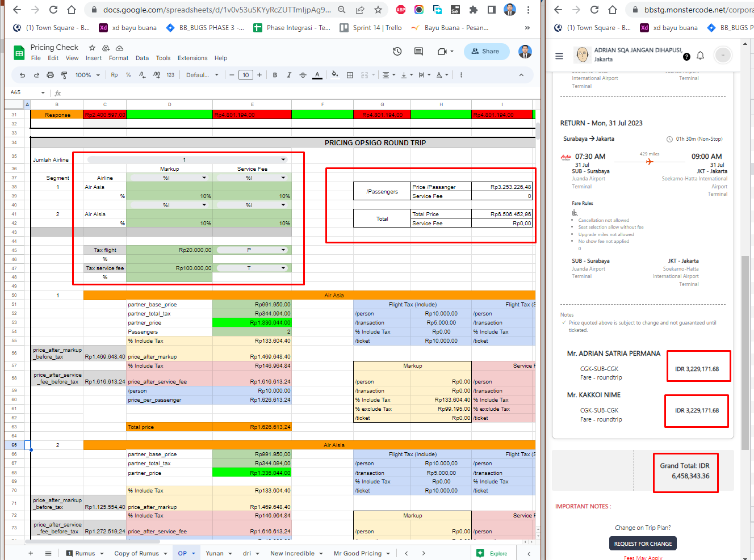
Task: Toggle strikethrough formatting
Action: pyautogui.click(x=303, y=75)
